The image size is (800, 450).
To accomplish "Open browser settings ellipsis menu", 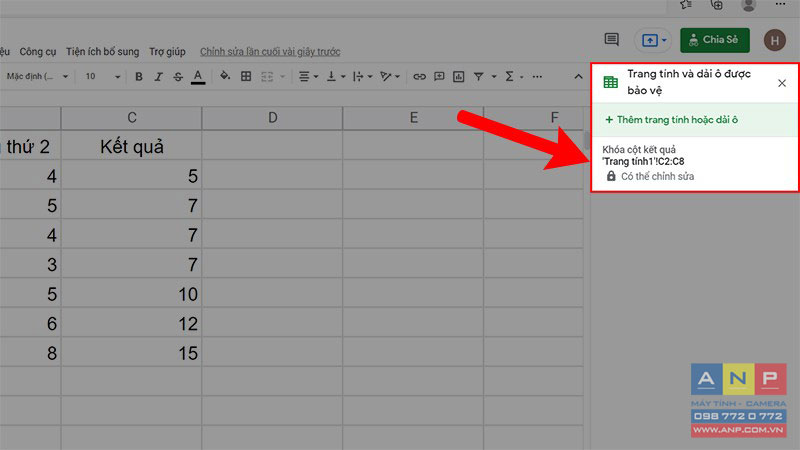I will click(780, 4).
